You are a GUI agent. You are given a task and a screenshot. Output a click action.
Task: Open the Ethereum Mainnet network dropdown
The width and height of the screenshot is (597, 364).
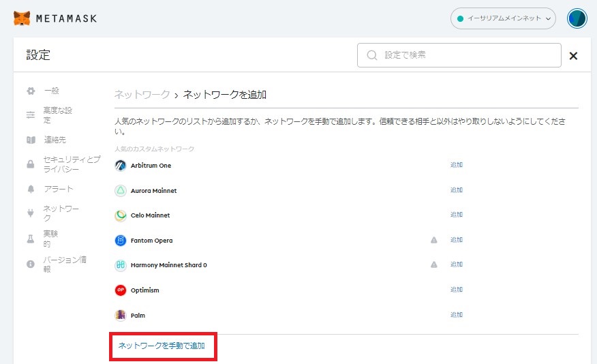point(503,18)
